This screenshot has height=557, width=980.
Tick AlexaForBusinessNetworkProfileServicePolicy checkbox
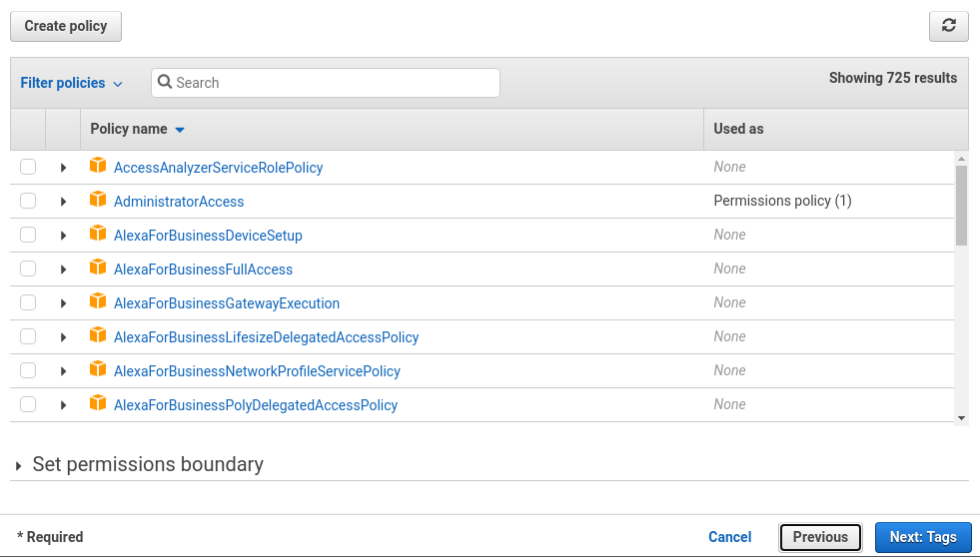click(x=28, y=370)
